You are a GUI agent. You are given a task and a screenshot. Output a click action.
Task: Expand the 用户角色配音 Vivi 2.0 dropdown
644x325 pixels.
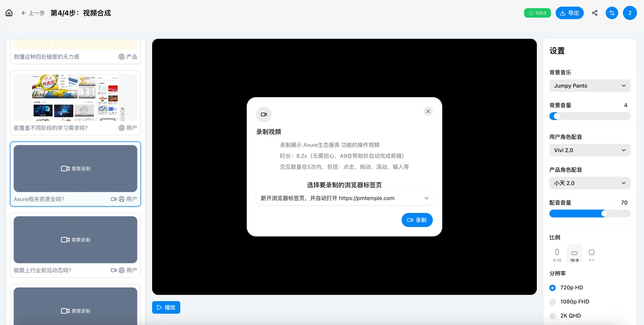590,150
